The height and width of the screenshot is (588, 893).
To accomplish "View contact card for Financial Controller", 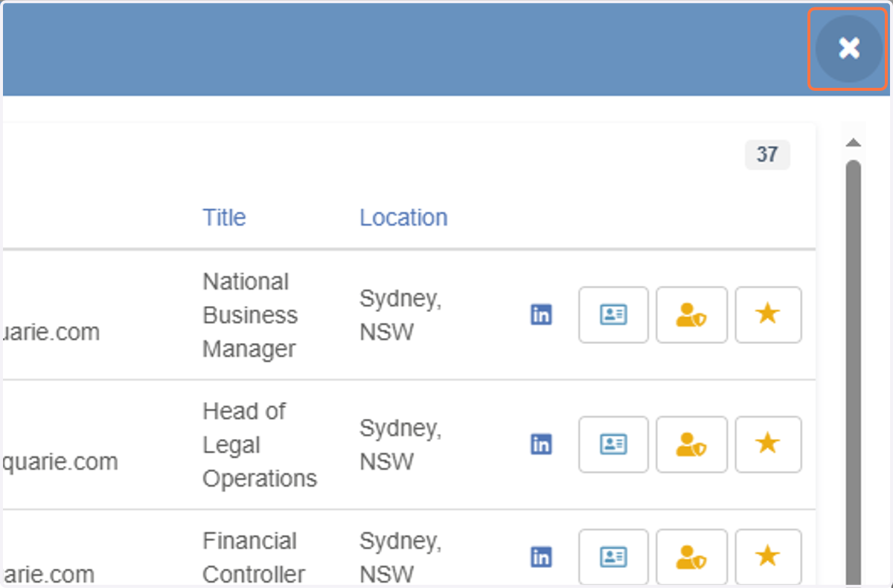I will point(613,557).
